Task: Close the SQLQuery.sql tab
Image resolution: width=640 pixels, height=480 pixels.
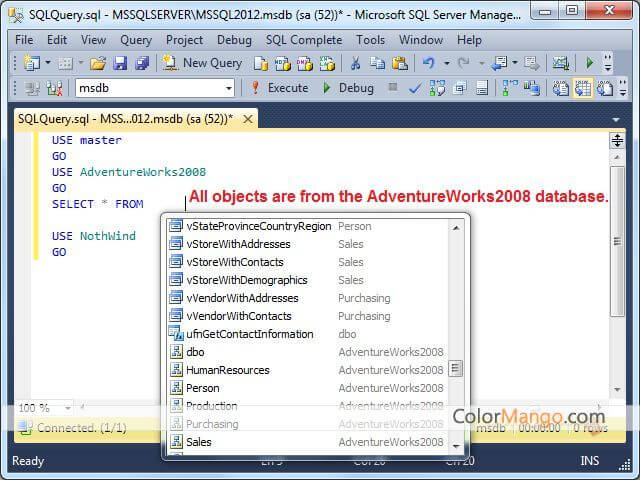Action: 246,118
